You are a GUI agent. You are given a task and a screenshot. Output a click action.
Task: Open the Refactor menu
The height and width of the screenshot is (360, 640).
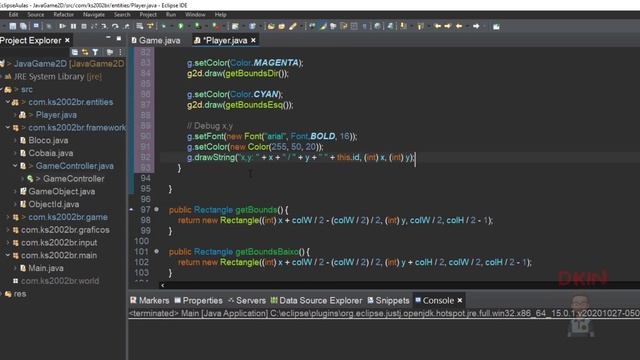(x=63, y=15)
